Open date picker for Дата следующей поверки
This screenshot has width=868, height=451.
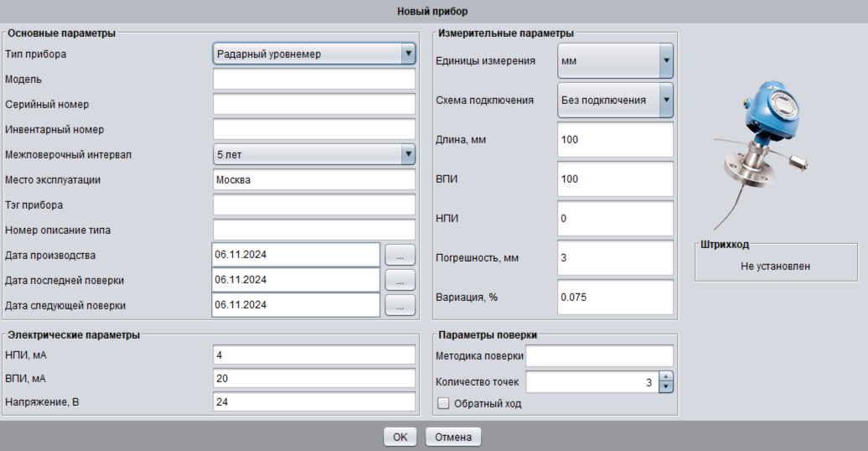pyautogui.click(x=400, y=305)
